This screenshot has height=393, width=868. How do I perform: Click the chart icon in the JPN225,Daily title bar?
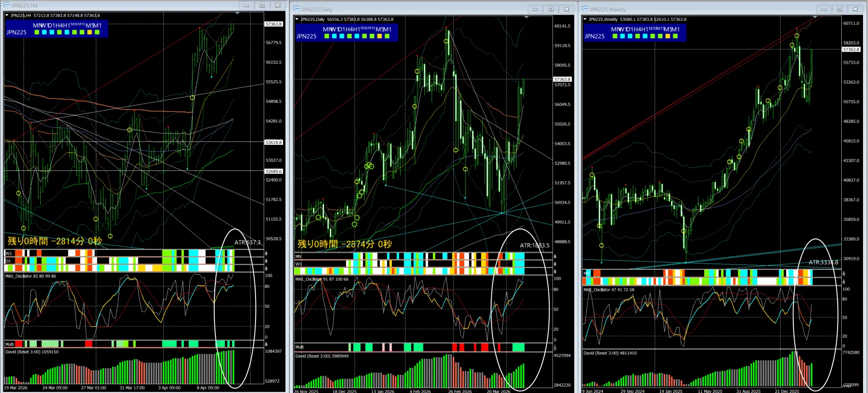[297, 9]
